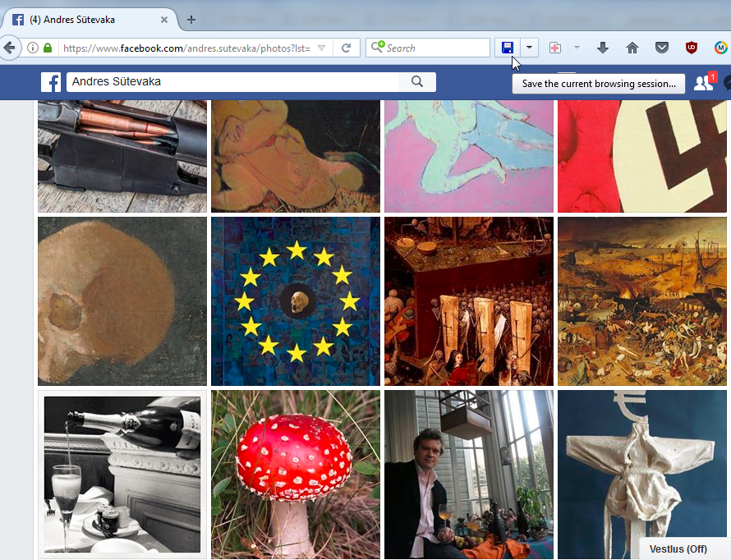The width and height of the screenshot is (731, 560).
Task: Open the Save Session dropdown arrow
Action: pyautogui.click(x=529, y=48)
